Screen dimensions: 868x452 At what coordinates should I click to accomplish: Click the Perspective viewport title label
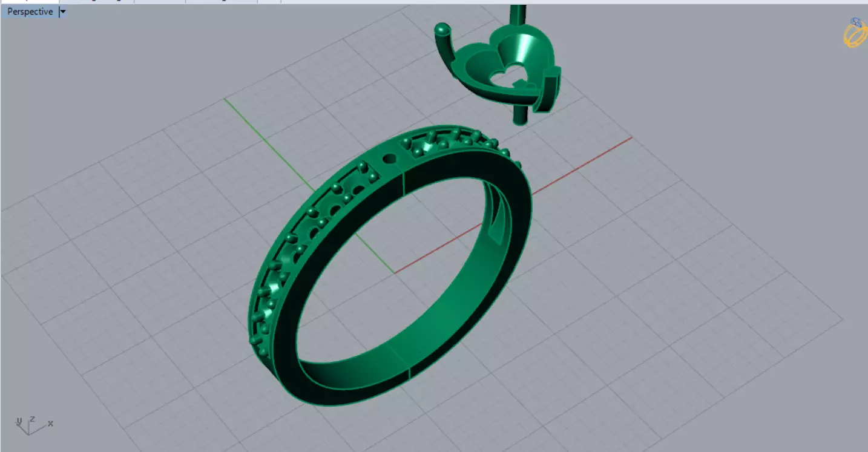[30, 11]
